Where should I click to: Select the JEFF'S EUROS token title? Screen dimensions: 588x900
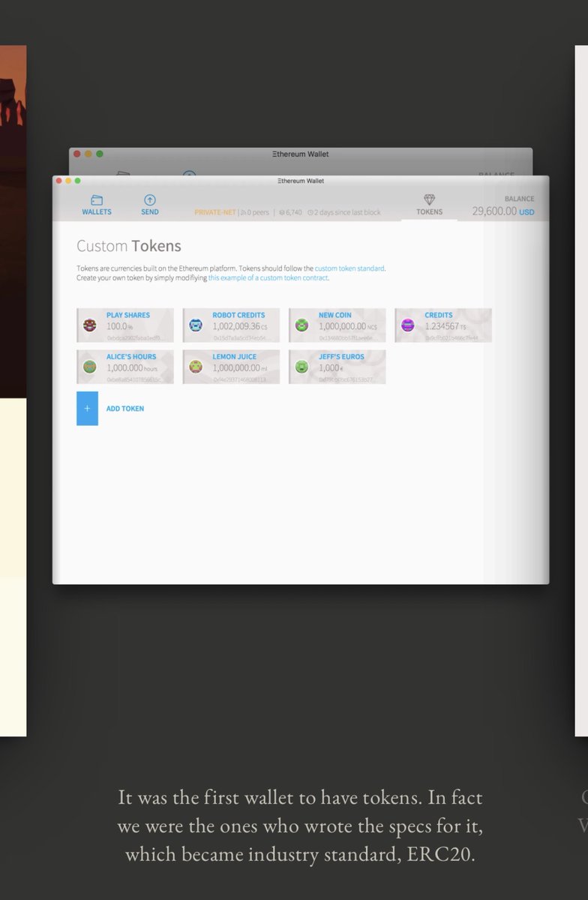[x=341, y=357]
